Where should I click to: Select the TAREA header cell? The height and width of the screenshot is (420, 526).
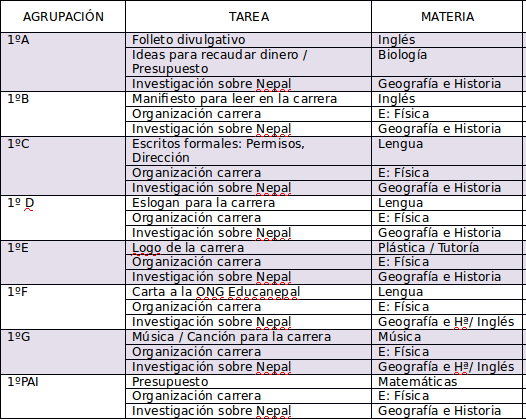(x=249, y=16)
